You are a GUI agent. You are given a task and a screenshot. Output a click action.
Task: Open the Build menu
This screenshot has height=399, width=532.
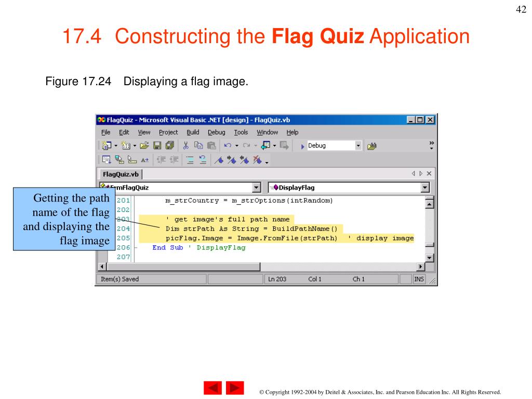click(193, 132)
